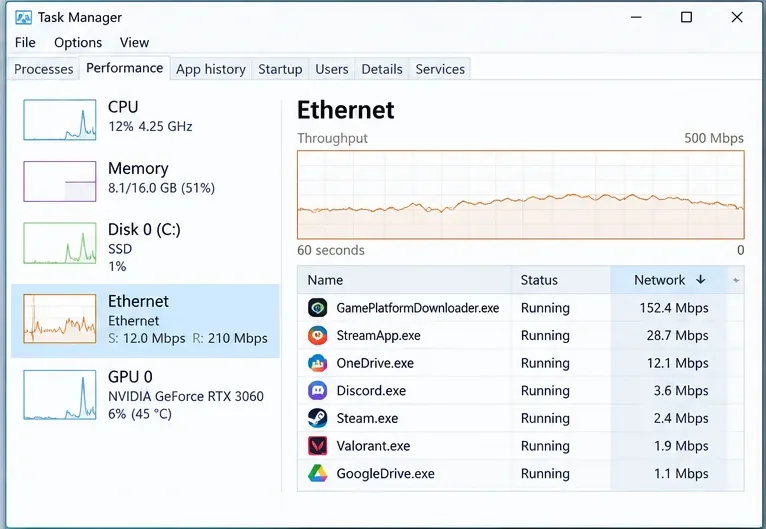Click the 152.4 Mbps network value

pos(674,308)
